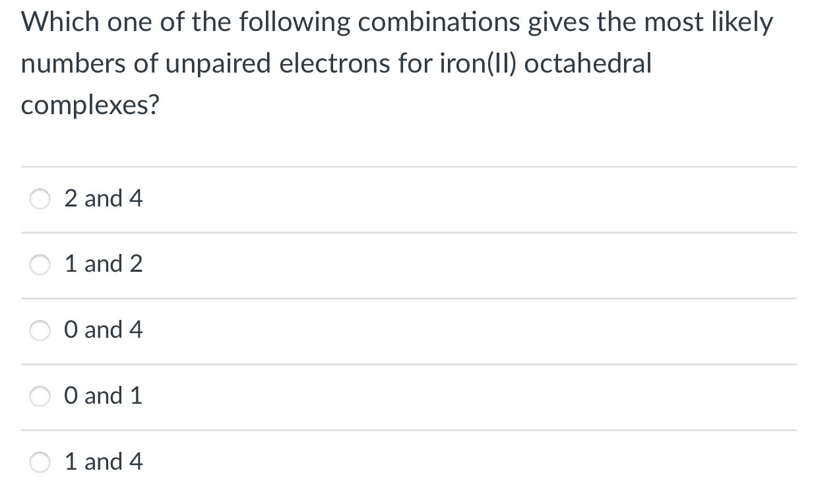Click the '2 and 4' answer label text
The height and width of the screenshot is (504, 814).
point(103,199)
